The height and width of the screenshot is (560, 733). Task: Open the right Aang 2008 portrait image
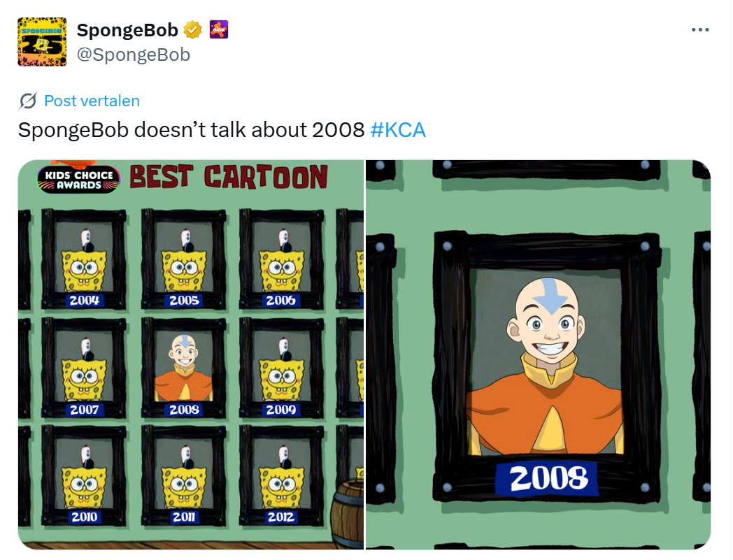pyautogui.click(x=538, y=354)
